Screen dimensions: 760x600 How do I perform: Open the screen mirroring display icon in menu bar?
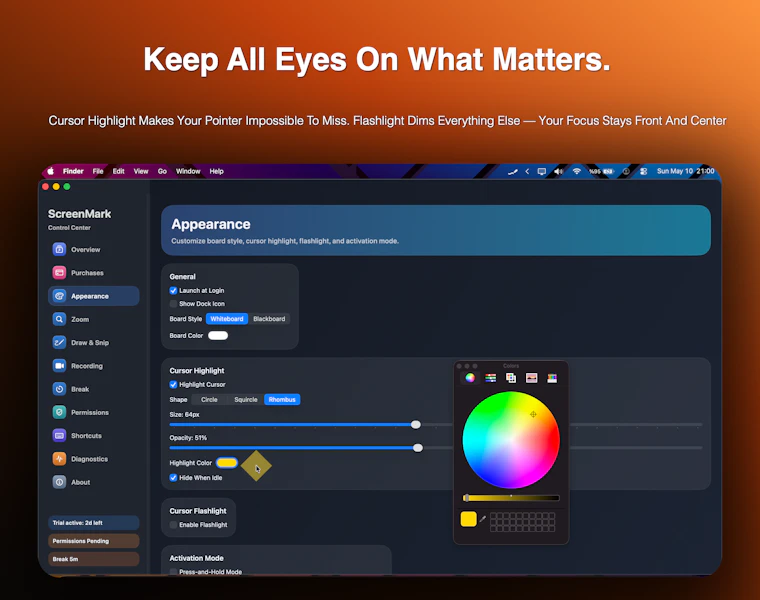pos(542,171)
